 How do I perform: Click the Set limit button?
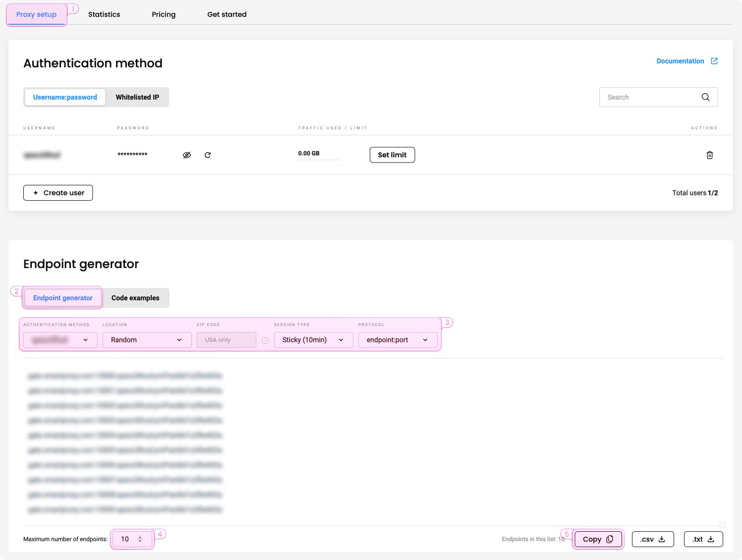392,155
